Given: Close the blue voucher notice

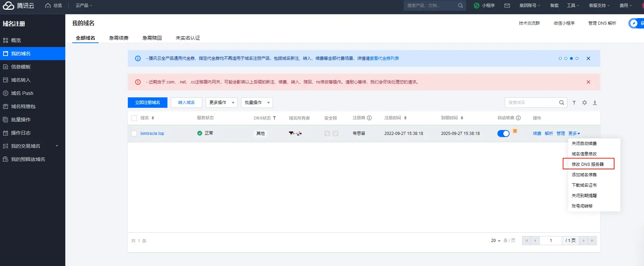Looking at the screenshot, I should (x=588, y=58).
